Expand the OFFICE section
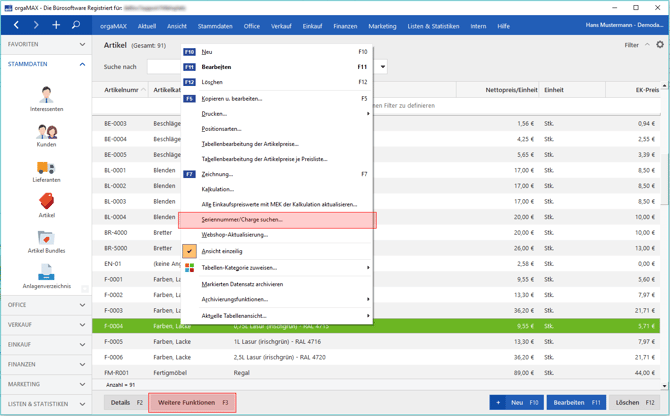670x416 pixels. click(x=46, y=305)
